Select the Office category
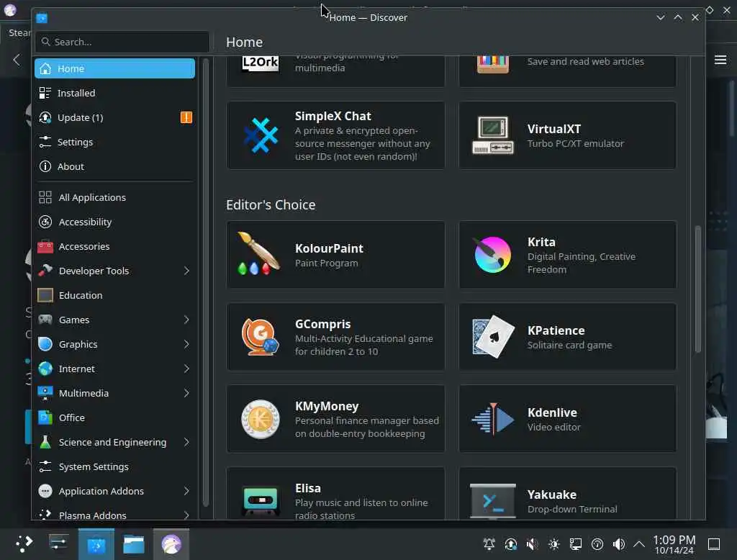Viewport: 737px width, 560px height. (114, 417)
